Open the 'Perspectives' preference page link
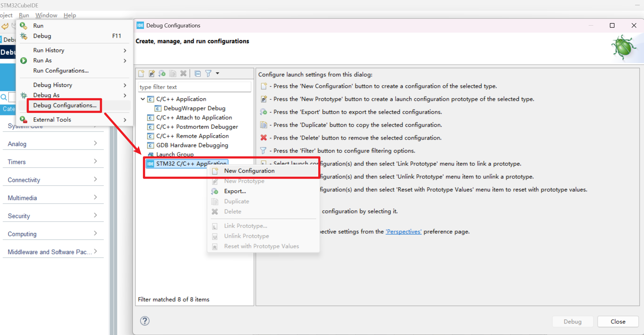 (x=403, y=232)
